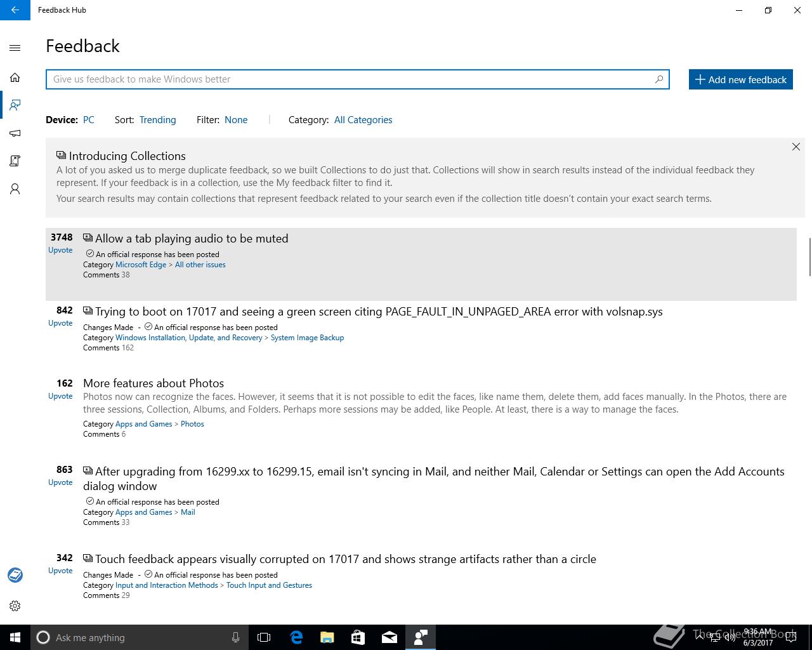Open 'Allow a tab playing audio to be muted'
Viewport: 812px width, 650px height.
(x=192, y=239)
